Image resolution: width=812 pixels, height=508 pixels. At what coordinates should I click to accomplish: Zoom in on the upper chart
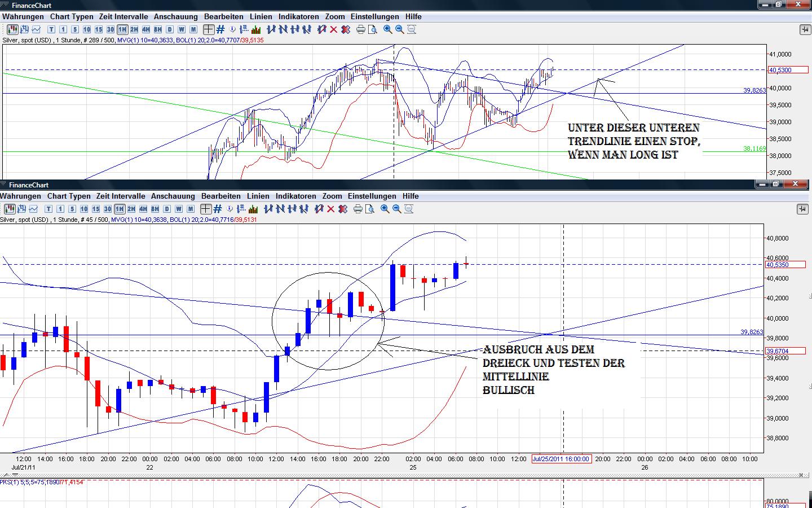(388, 29)
